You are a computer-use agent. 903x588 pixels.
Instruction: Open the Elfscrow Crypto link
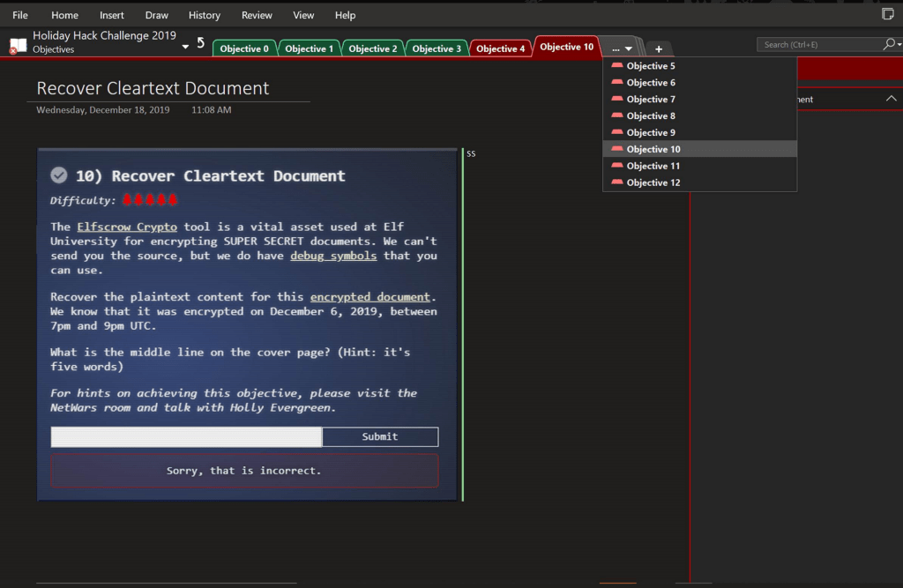(x=126, y=227)
